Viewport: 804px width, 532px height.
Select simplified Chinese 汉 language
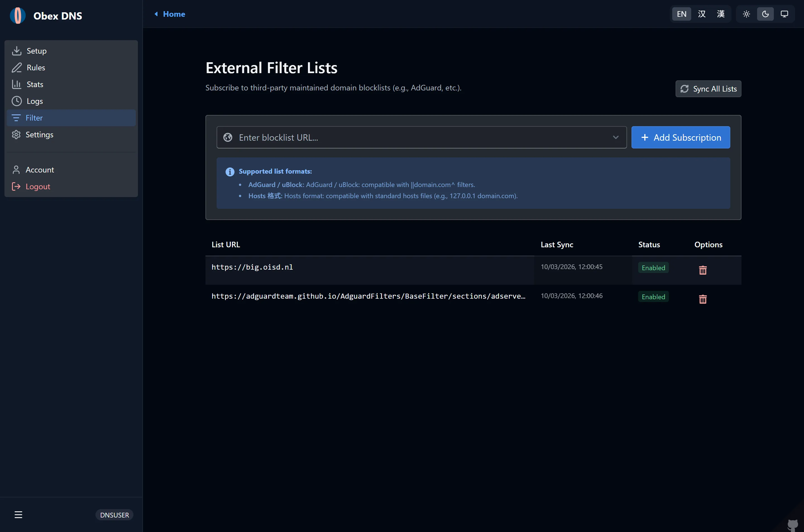[x=702, y=14]
